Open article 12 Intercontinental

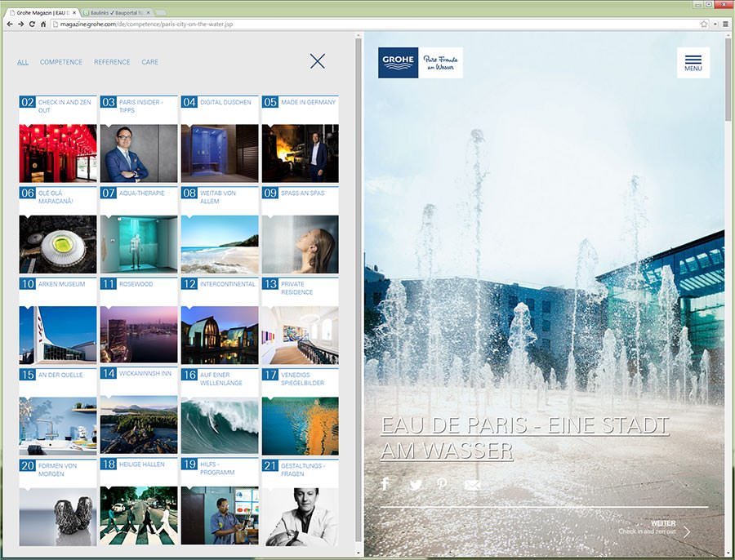point(220,321)
